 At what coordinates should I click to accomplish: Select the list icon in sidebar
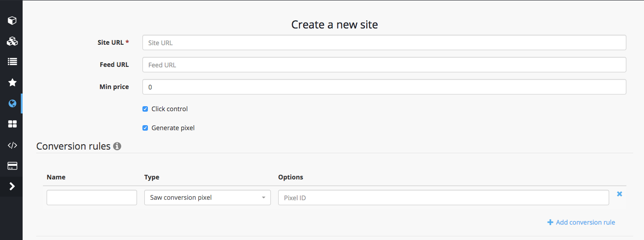[12, 62]
